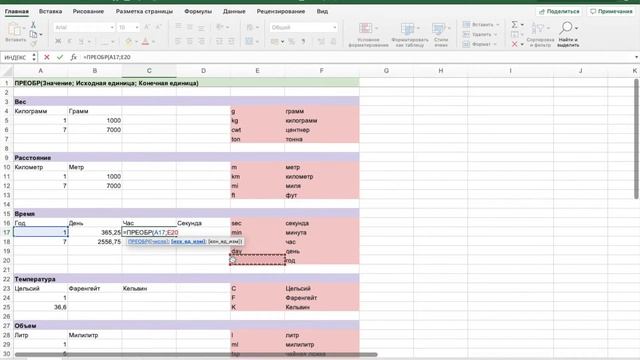Open the Разметка страницы tab

144,11
